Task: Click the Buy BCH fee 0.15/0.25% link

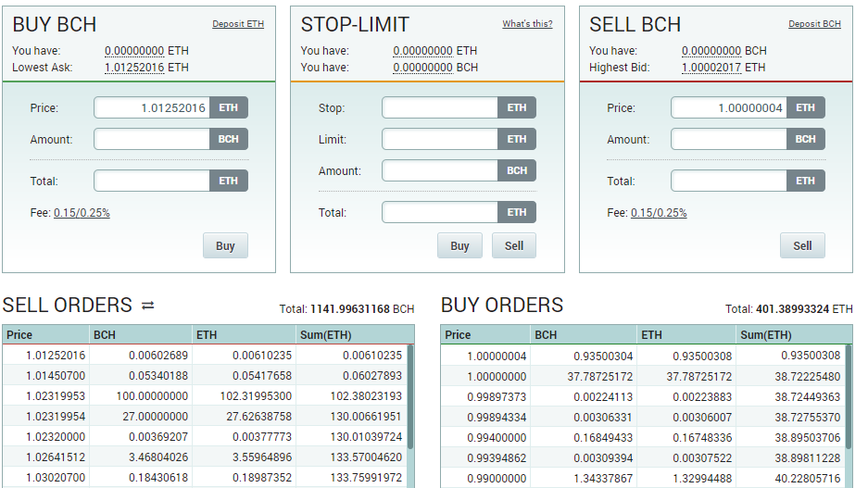Action: 82,212
